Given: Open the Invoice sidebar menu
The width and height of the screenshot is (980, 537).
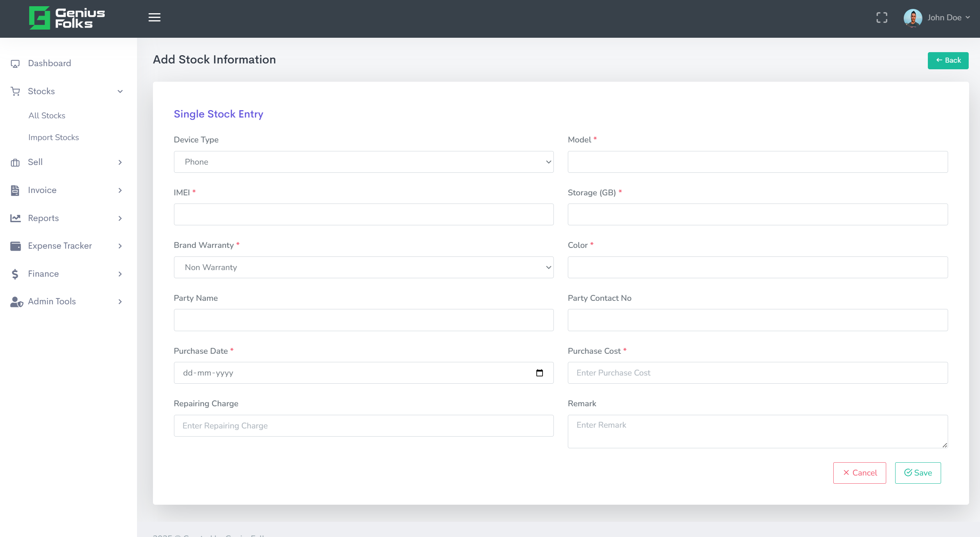Looking at the screenshot, I should pos(42,190).
